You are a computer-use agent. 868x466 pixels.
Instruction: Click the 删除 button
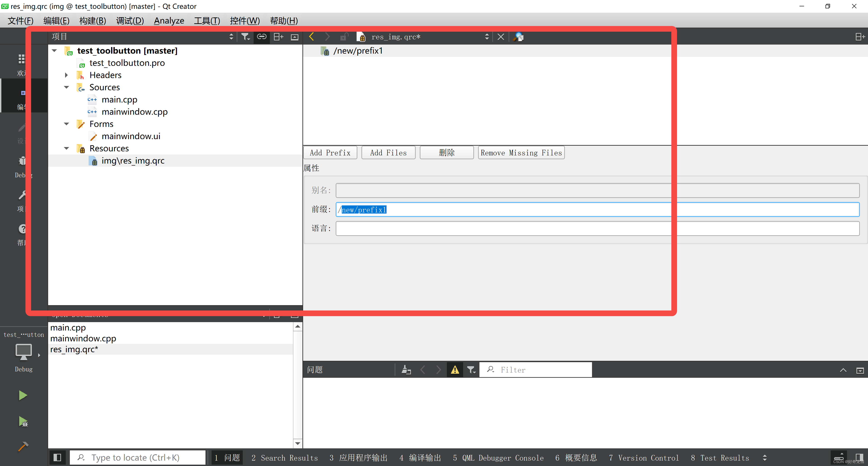pyautogui.click(x=446, y=153)
